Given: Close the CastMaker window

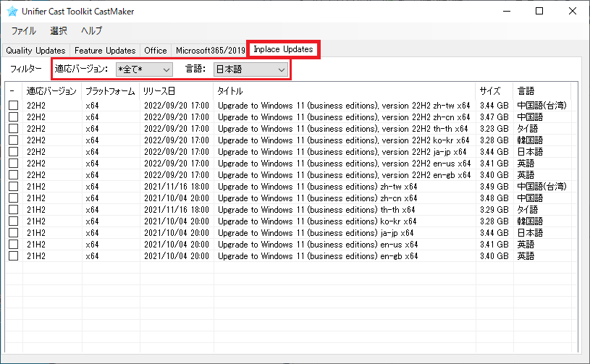Looking at the screenshot, I should (x=573, y=12).
